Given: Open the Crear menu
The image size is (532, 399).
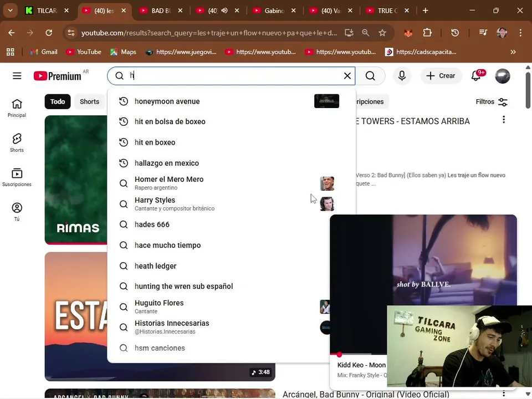Looking at the screenshot, I should [441, 76].
